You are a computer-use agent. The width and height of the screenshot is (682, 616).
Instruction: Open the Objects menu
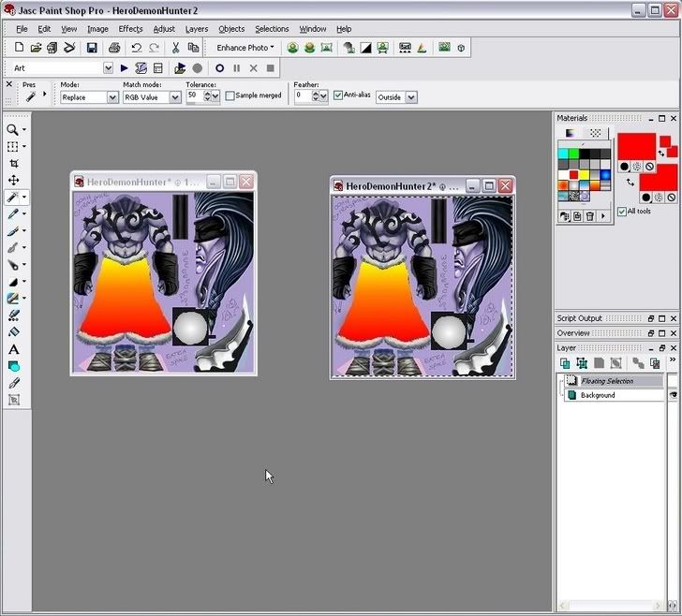pos(231,29)
